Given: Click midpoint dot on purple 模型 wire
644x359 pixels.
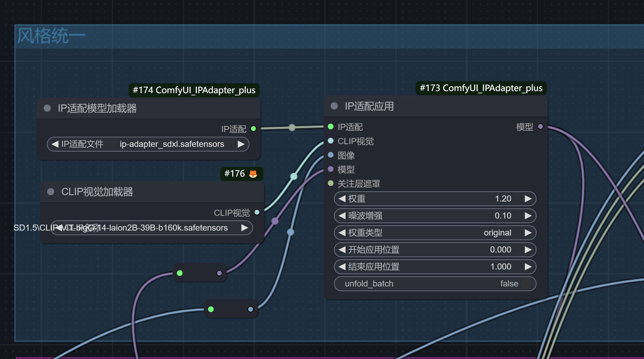Looking at the screenshot, I should 275,221.
